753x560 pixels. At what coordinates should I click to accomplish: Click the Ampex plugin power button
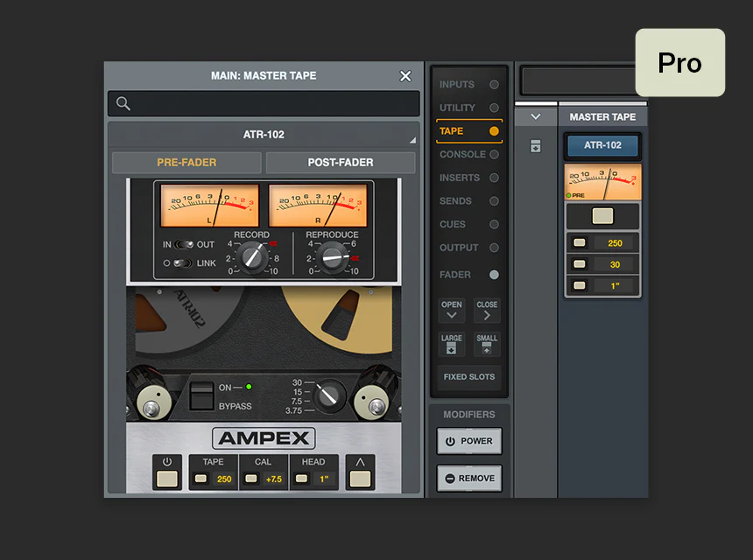point(167,479)
